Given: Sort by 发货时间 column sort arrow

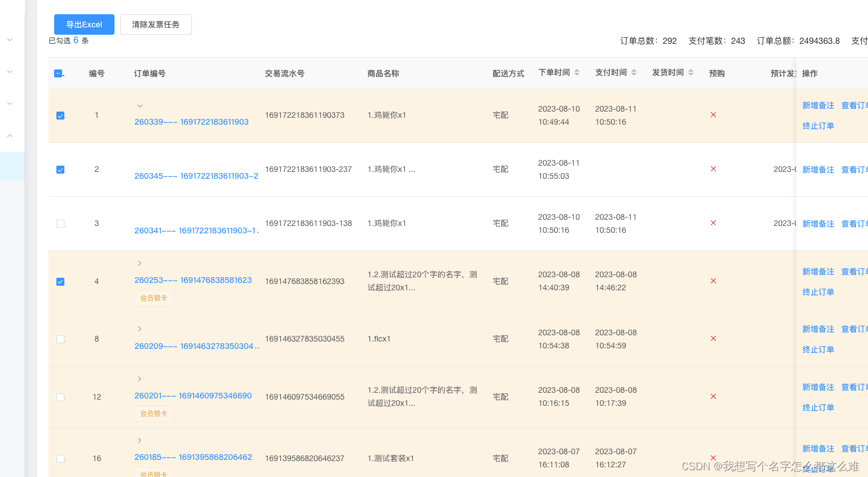Looking at the screenshot, I should tap(690, 72).
